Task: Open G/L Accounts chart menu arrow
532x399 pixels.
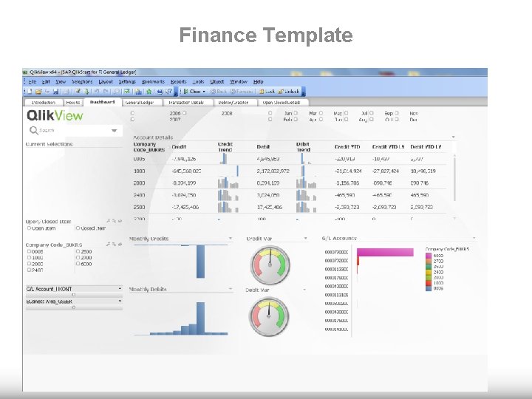Action: pos(474,238)
